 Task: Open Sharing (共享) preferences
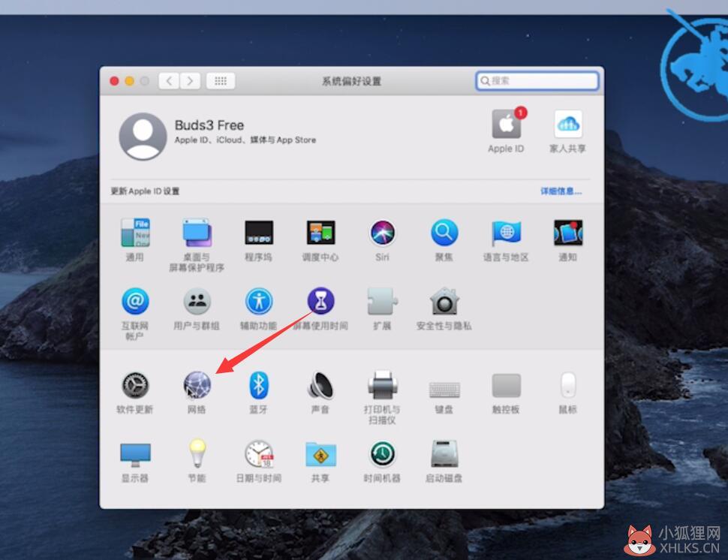tap(320, 454)
